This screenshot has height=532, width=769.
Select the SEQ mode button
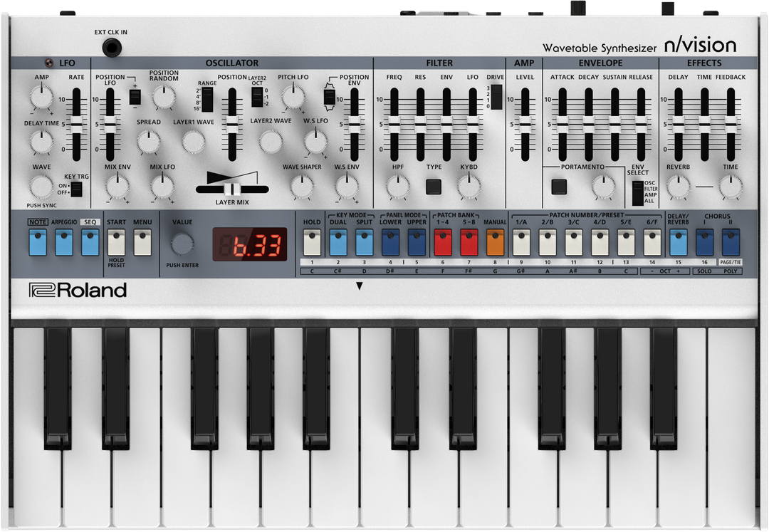[90, 243]
